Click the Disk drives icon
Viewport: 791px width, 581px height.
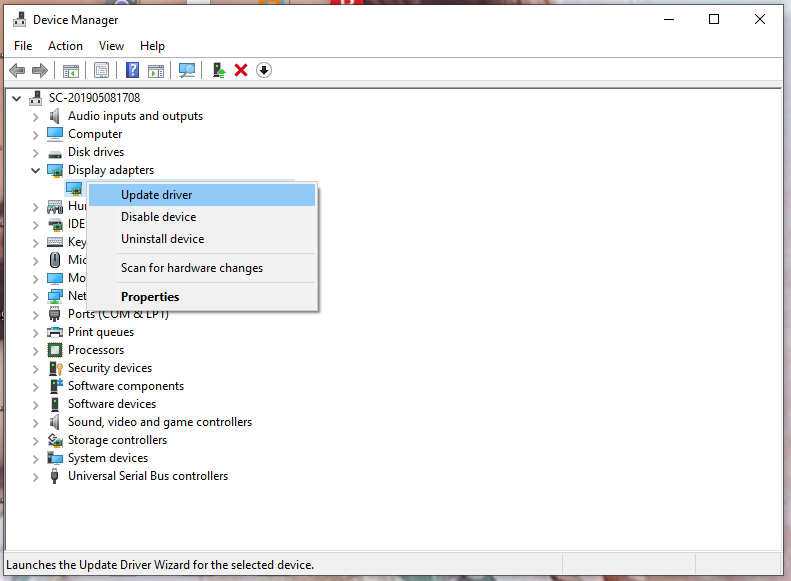pos(54,153)
